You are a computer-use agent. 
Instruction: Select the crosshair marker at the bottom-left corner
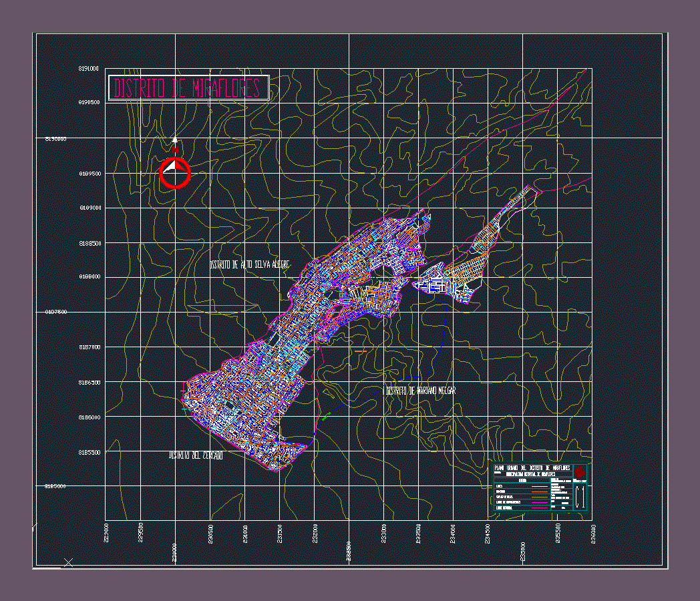pos(68,563)
